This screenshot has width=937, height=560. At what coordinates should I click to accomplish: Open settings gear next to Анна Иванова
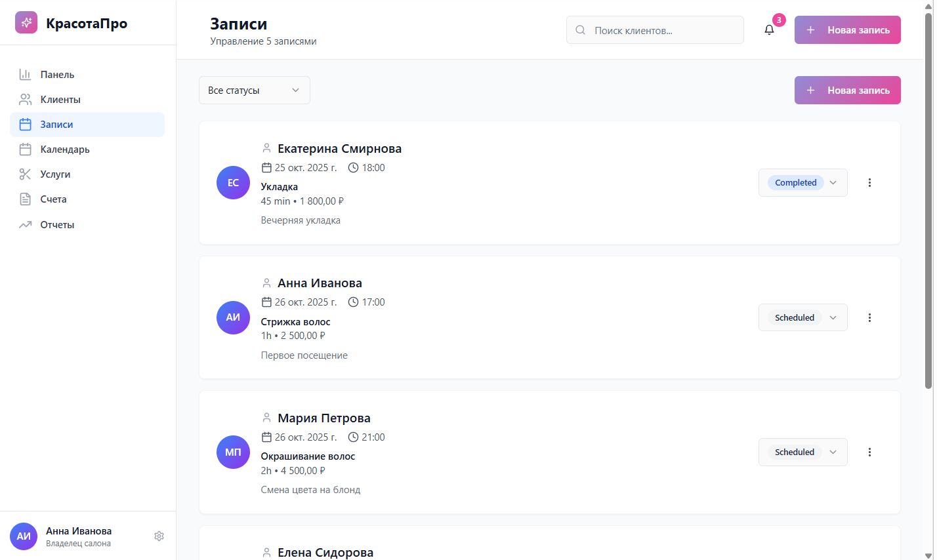coord(159,536)
